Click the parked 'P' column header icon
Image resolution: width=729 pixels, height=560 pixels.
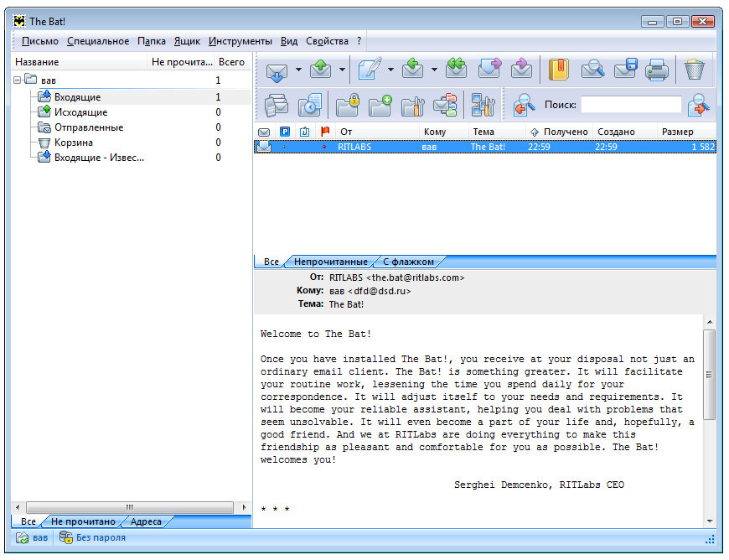[x=285, y=132]
